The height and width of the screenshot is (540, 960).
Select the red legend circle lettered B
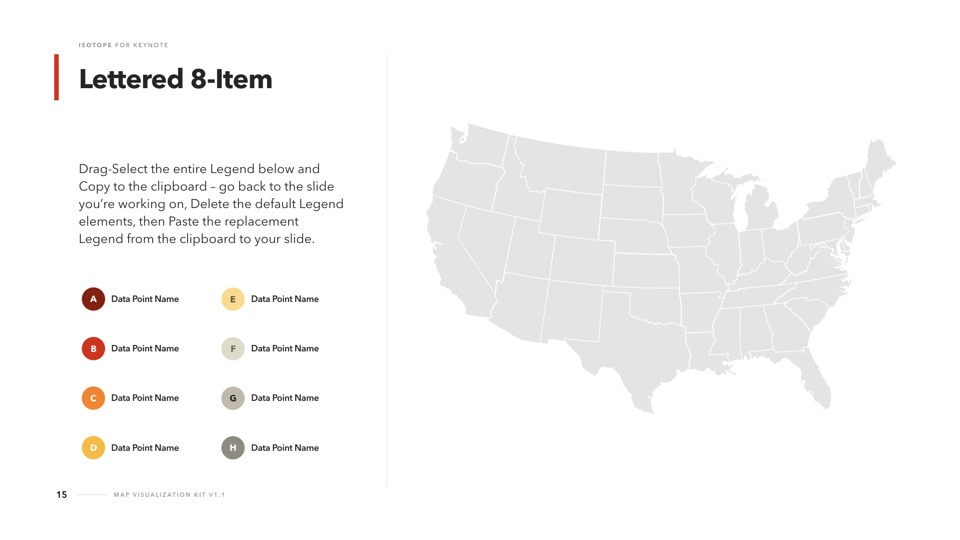tap(93, 349)
